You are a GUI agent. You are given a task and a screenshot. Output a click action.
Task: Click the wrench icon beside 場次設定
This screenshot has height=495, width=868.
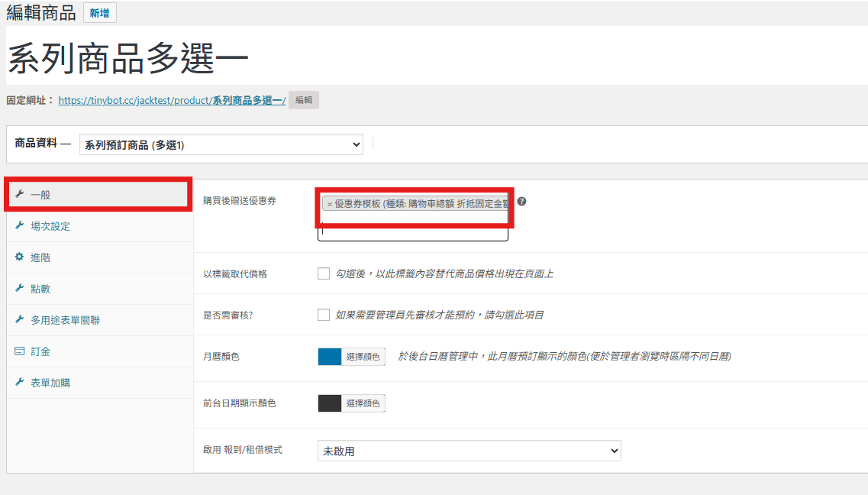point(19,225)
